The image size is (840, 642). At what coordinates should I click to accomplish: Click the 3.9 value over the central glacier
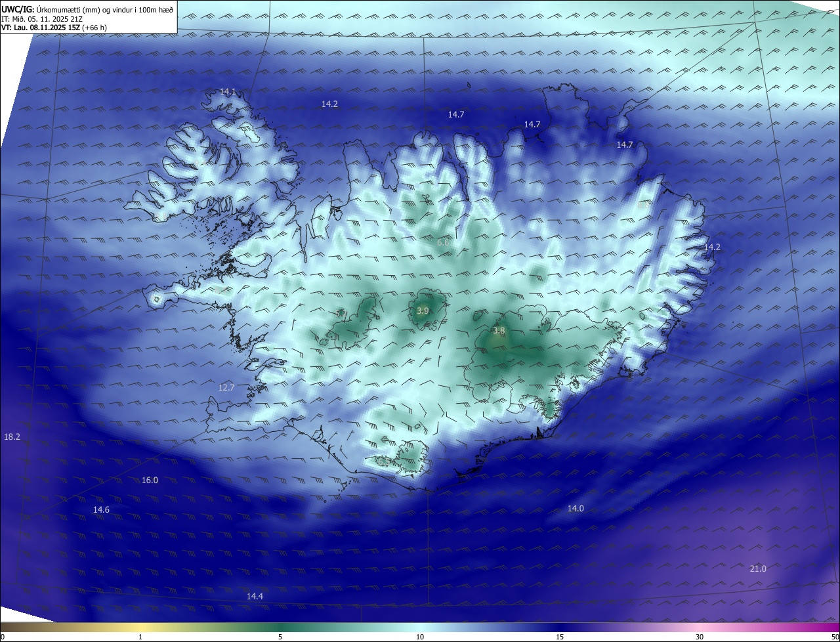click(x=423, y=310)
